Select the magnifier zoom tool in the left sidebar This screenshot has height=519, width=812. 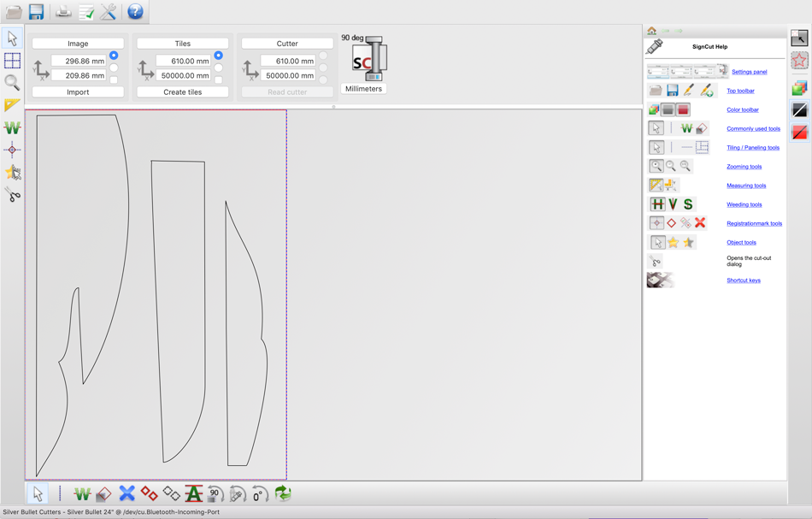(x=13, y=83)
